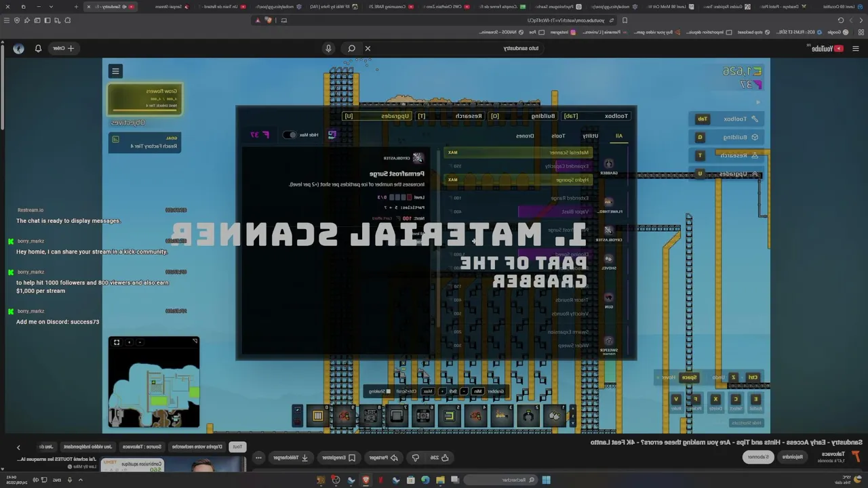This screenshot has height=488, width=868.
Task: Clear the YouTube search text
Action: (368, 48)
